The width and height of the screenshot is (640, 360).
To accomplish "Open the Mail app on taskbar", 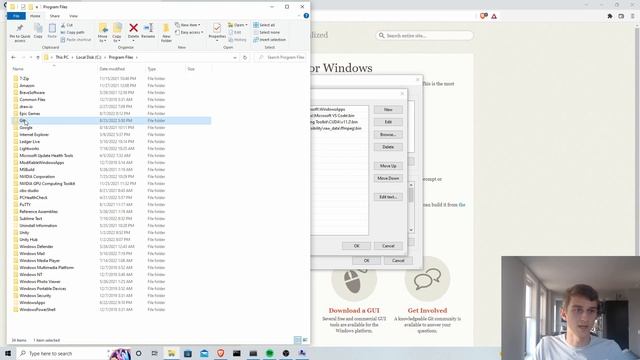I will [204, 353].
